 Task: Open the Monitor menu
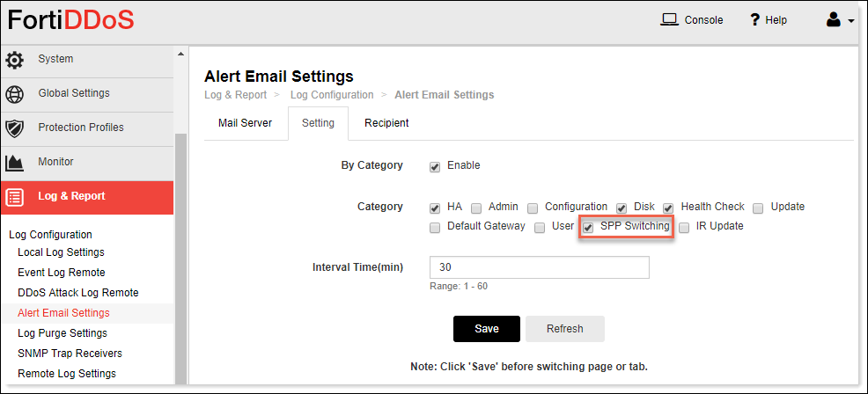click(87, 162)
